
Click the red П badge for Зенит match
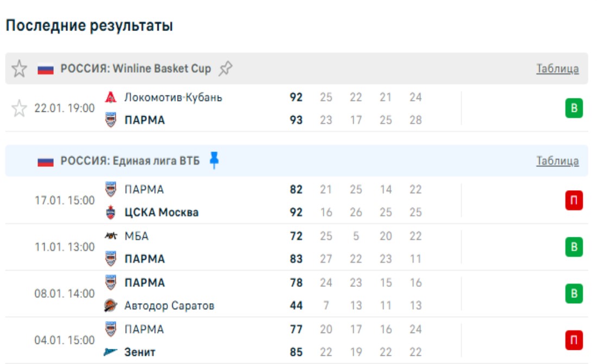(574, 341)
